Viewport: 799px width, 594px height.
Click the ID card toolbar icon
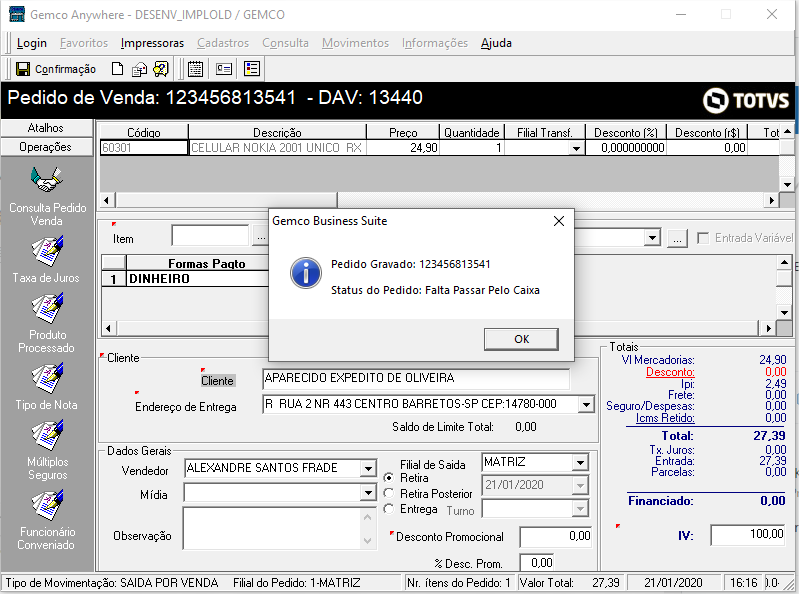tap(224, 69)
